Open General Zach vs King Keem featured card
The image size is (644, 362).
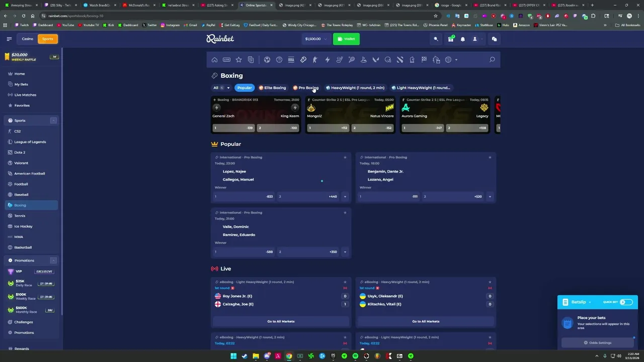[x=256, y=115]
